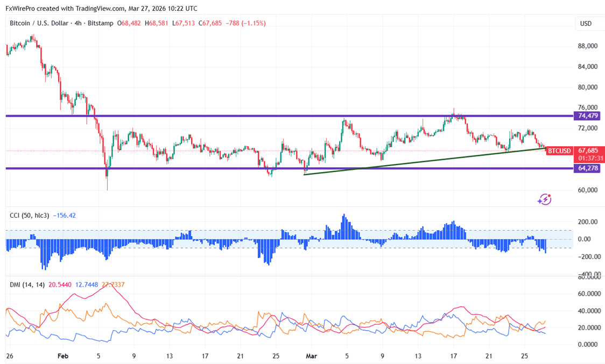Click the open value O68,482
The height and width of the screenshot is (364, 605).
tap(129, 23)
